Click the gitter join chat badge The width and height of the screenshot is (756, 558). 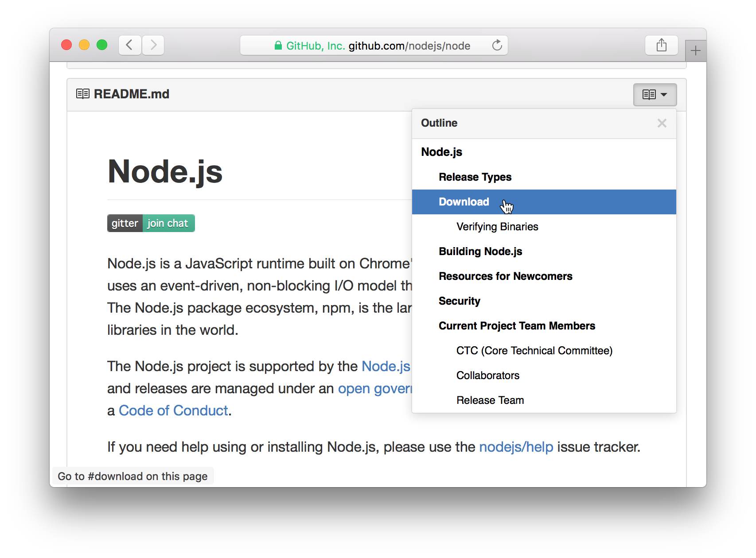pyautogui.click(x=151, y=223)
